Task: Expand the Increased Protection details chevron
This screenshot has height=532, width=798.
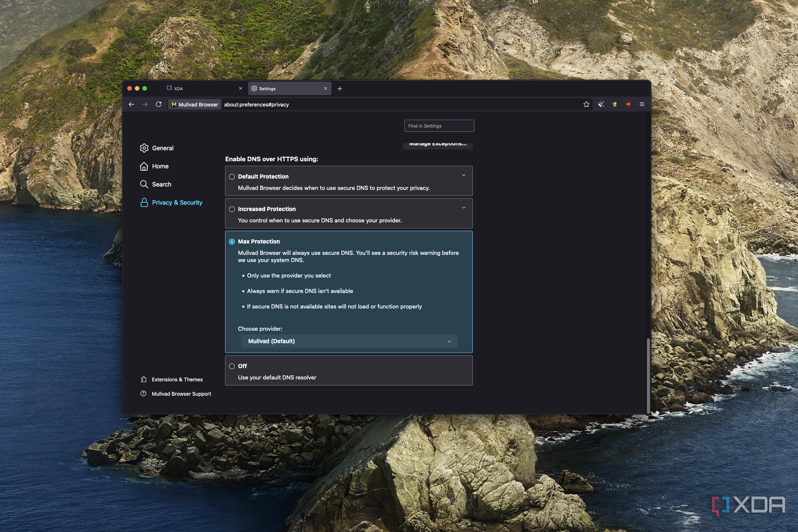Action: [x=464, y=208]
